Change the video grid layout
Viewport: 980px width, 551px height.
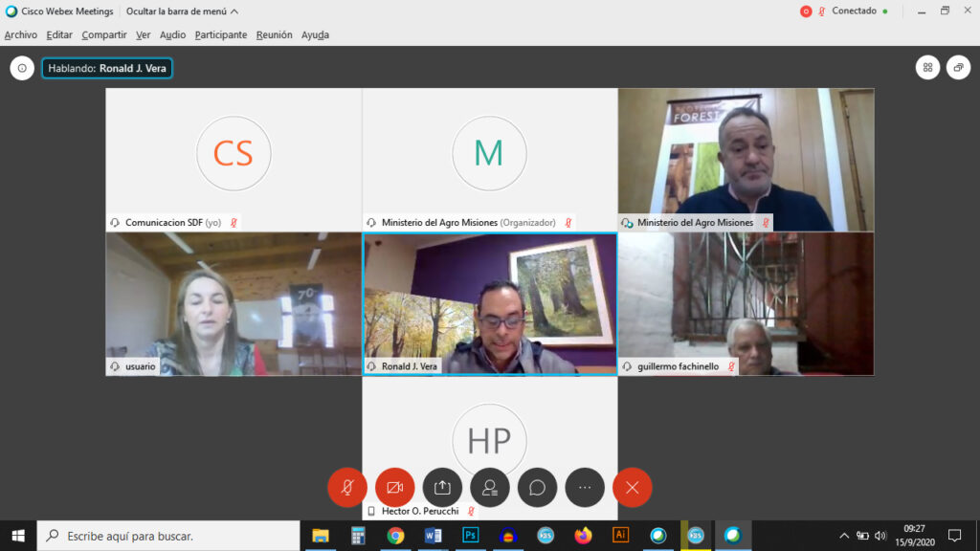[x=926, y=68]
